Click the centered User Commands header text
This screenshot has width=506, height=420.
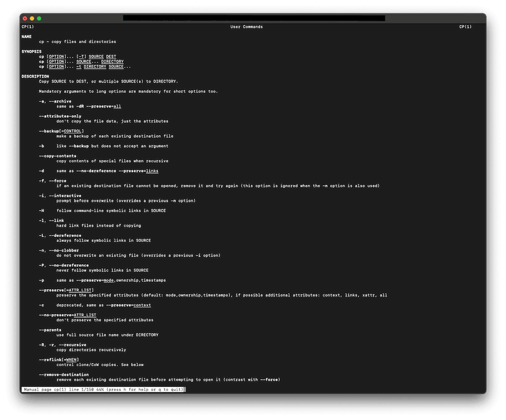(247, 27)
